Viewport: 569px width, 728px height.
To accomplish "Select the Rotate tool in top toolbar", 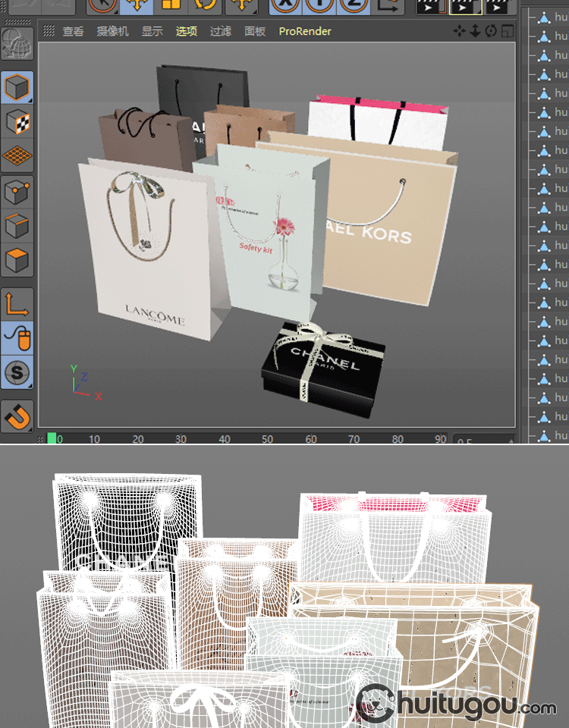I will [205, 6].
